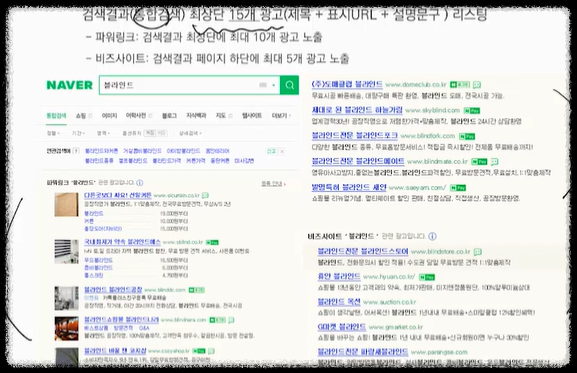Switch to the 웹사이트 tab
577x373 pixels.
click(252, 116)
